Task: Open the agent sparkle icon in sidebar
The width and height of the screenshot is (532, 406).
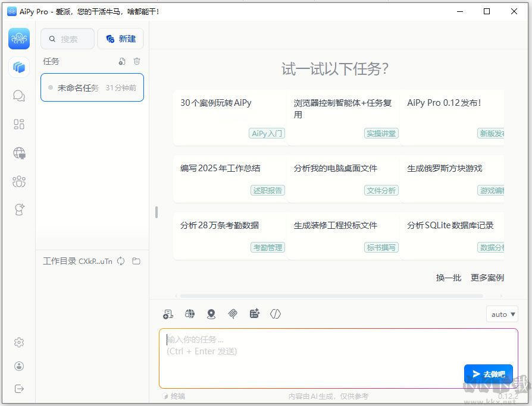Action: (x=19, y=210)
